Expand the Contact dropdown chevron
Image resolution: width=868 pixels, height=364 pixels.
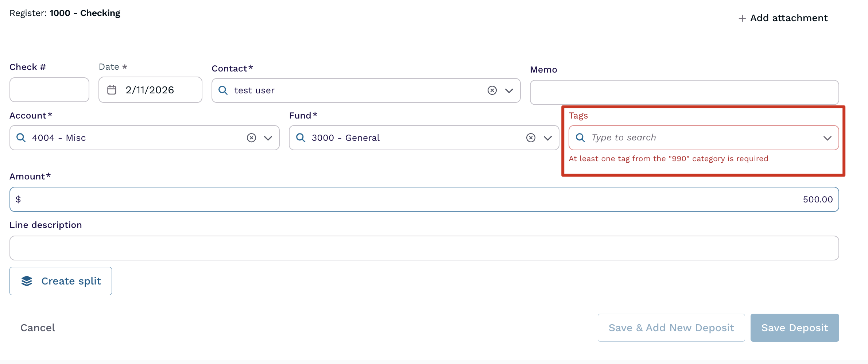coord(509,90)
